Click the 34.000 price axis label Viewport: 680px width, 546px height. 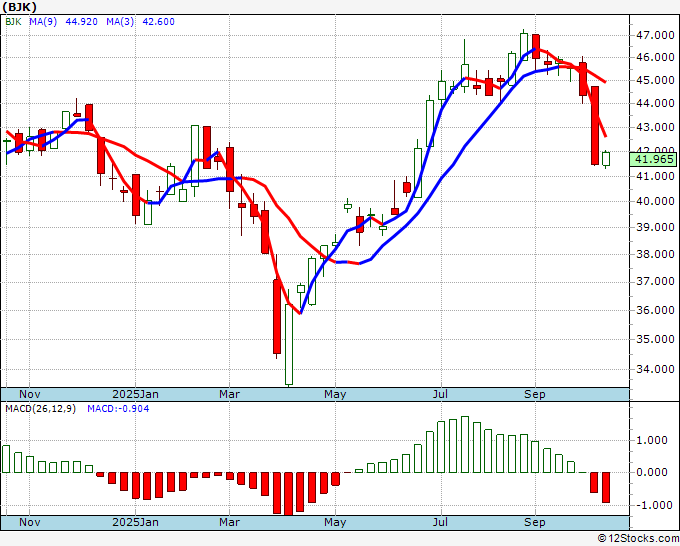pyautogui.click(x=655, y=369)
